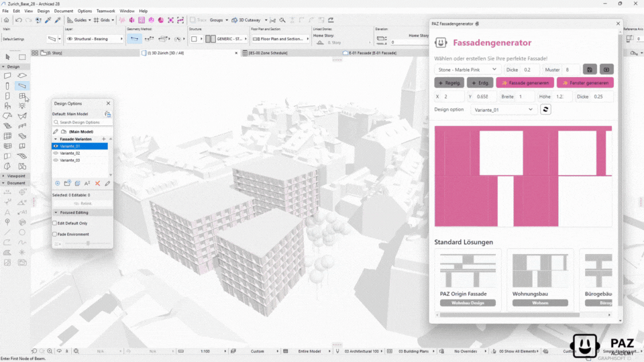Select the Arrow tool in the toolbox
The image size is (644, 362).
coord(7,57)
